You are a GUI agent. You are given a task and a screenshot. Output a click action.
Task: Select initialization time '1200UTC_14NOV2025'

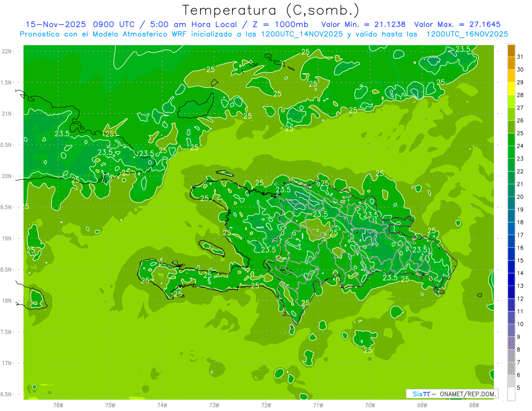coord(300,34)
